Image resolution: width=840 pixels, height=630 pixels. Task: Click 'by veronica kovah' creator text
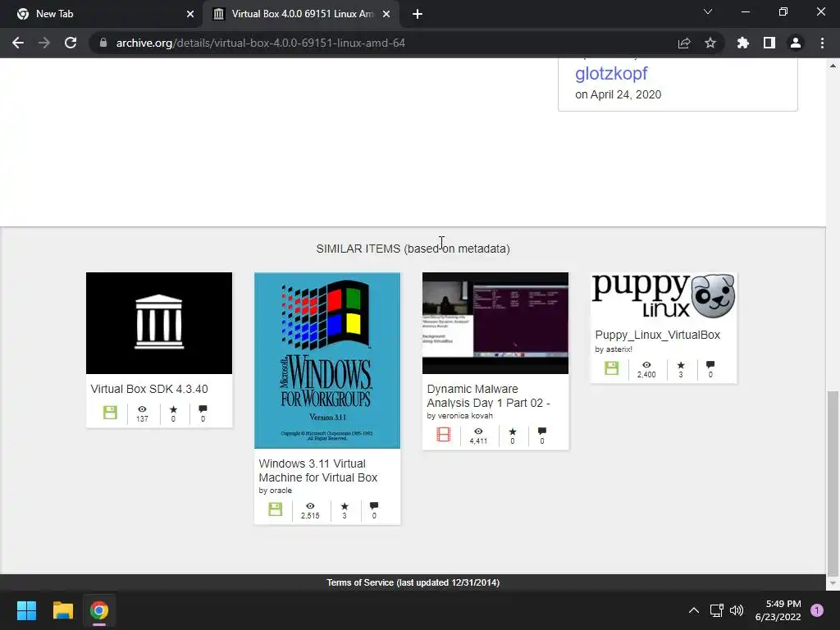[x=459, y=416]
